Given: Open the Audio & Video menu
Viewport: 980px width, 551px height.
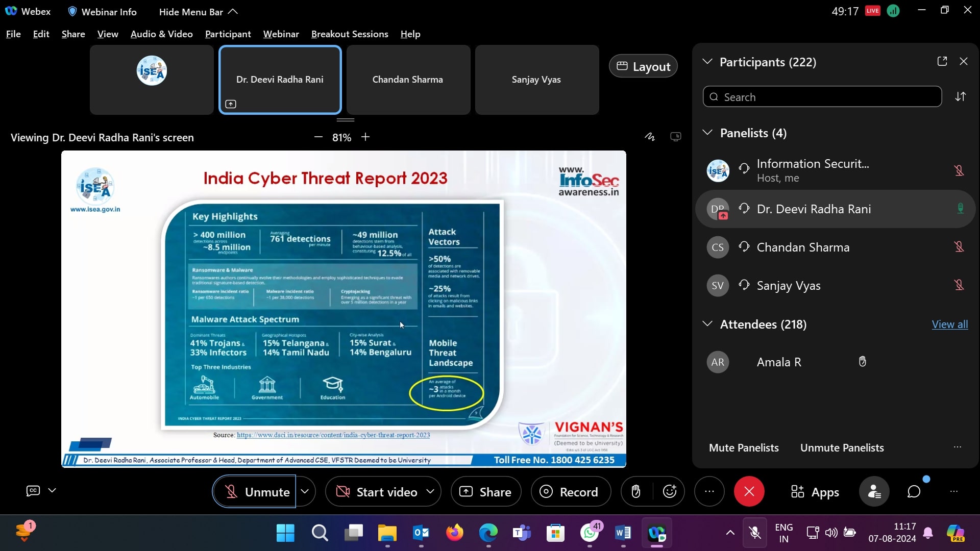Looking at the screenshot, I should 161,34.
